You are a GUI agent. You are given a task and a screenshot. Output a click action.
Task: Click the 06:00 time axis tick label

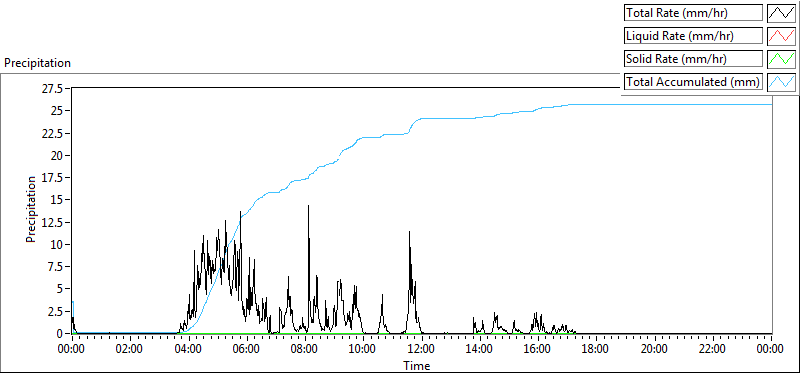(246, 349)
